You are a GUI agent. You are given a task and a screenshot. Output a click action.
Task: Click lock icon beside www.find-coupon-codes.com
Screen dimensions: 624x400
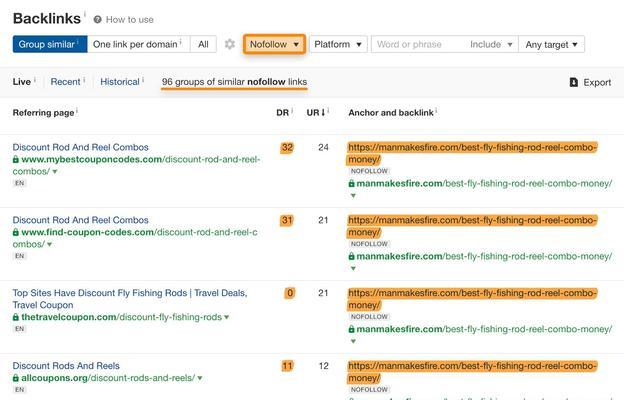pyautogui.click(x=16, y=232)
